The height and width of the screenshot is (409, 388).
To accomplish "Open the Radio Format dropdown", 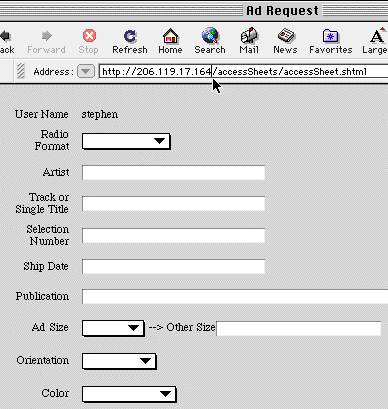I will tap(126, 141).
